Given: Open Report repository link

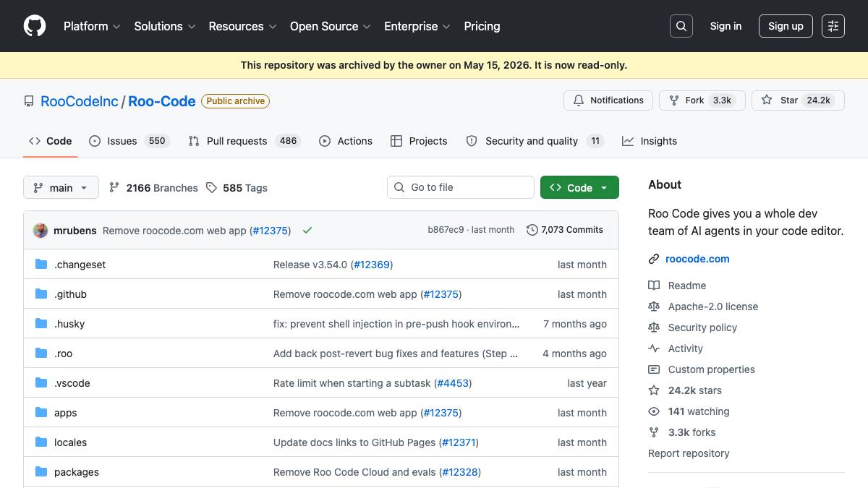Looking at the screenshot, I should tap(689, 453).
